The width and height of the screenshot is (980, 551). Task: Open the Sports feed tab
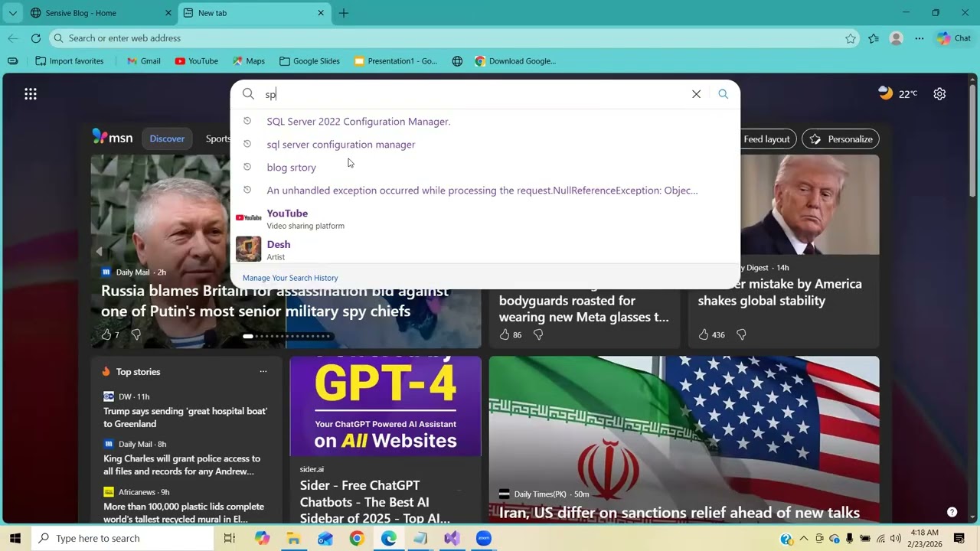(218, 139)
